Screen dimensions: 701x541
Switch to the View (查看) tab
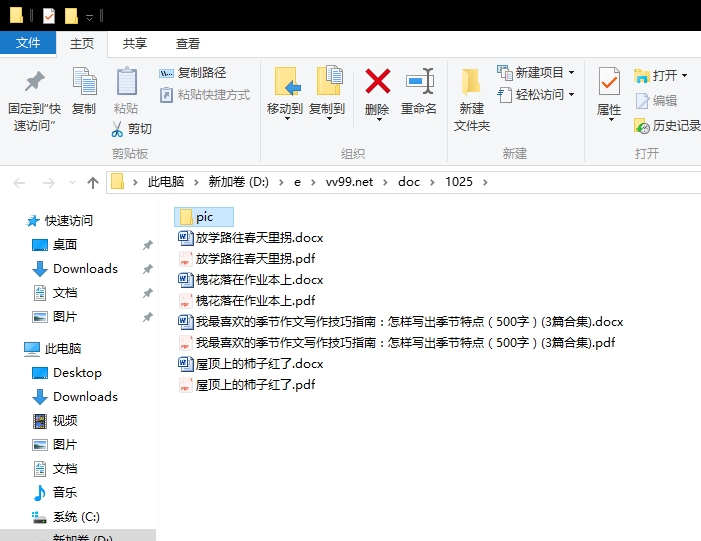pyautogui.click(x=188, y=44)
